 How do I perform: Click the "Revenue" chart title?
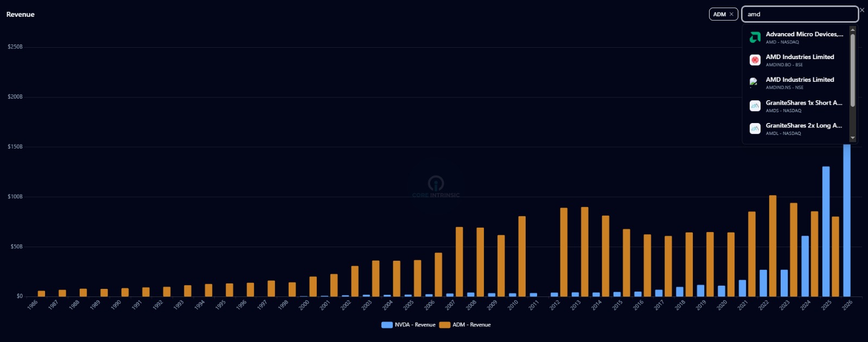tap(21, 15)
